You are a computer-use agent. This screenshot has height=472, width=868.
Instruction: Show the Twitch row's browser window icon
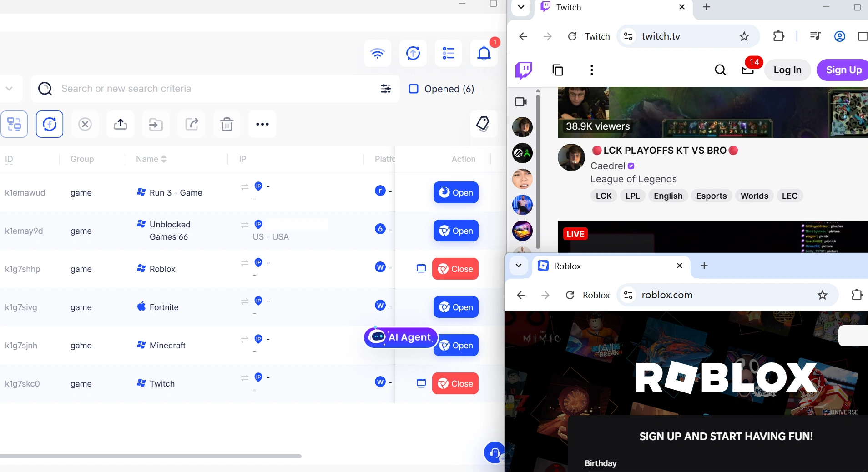(x=421, y=383)
